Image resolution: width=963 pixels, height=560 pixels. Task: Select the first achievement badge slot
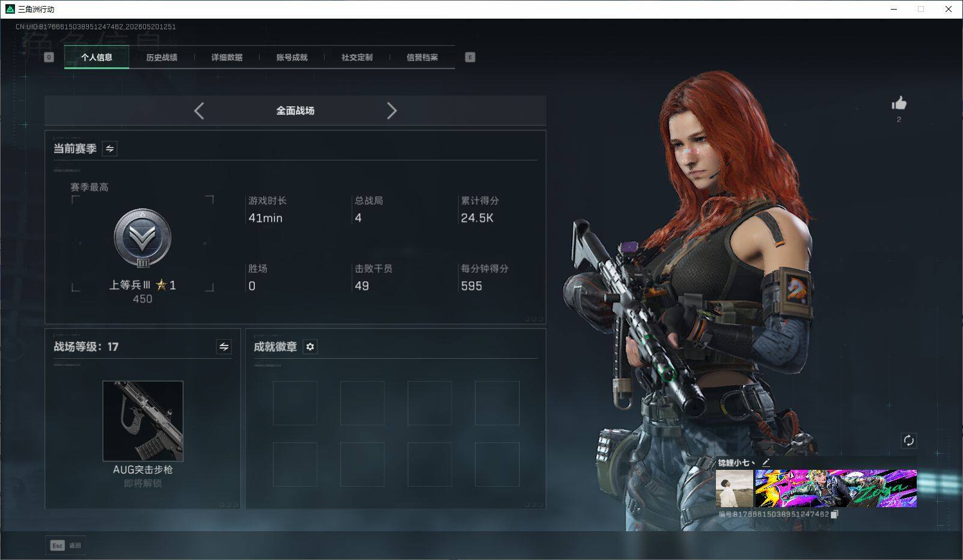pos(295,403)
